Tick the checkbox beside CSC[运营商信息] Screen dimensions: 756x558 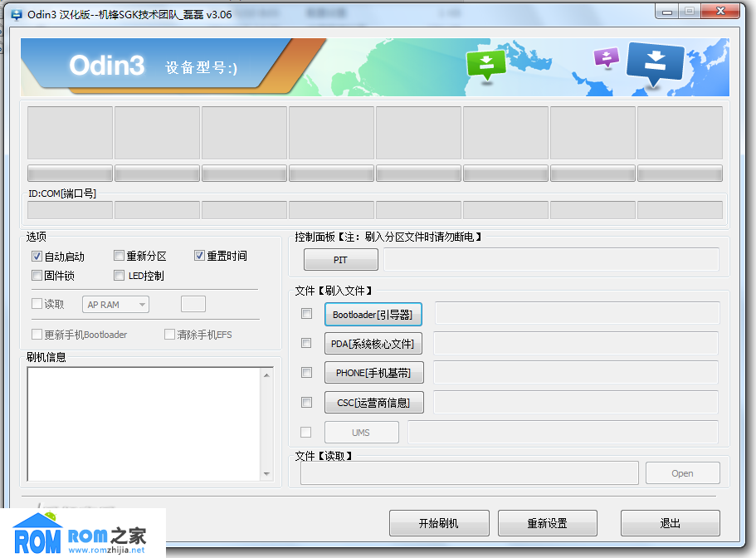click(306, 402)
